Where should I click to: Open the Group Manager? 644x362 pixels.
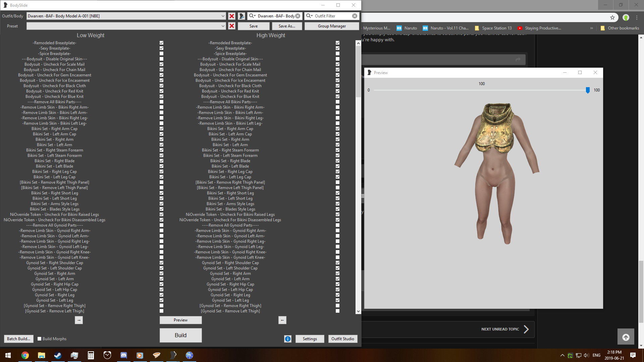(332, 26)
